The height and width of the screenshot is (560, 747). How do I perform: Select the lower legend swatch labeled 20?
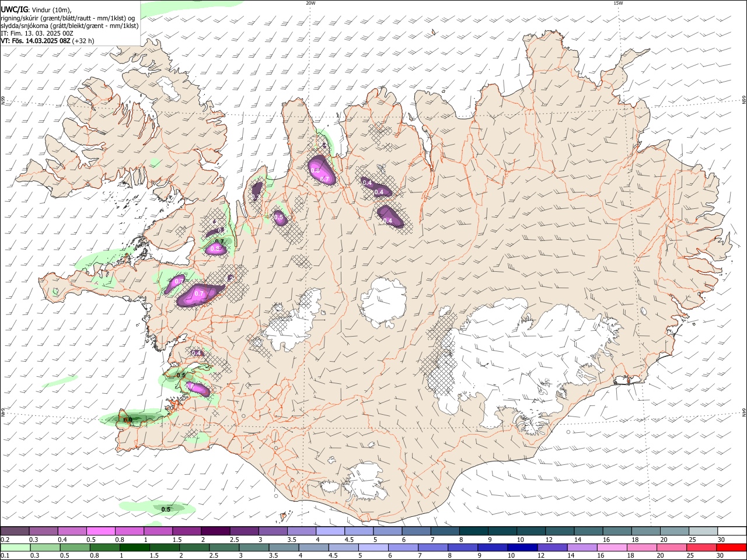pyautogui.click(x=671, y=548)
